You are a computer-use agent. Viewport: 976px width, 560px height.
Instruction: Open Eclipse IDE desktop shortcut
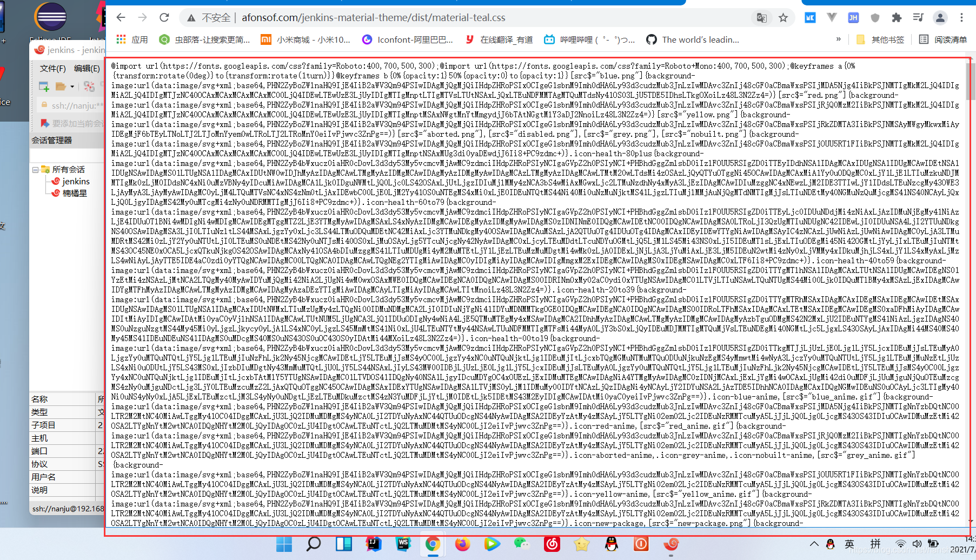50,22
